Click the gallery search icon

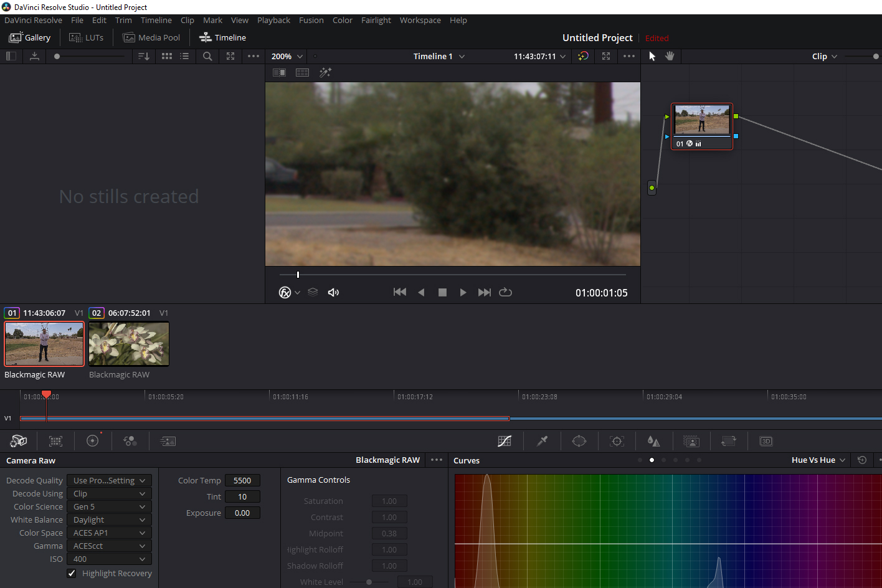[x=207, y=56]
